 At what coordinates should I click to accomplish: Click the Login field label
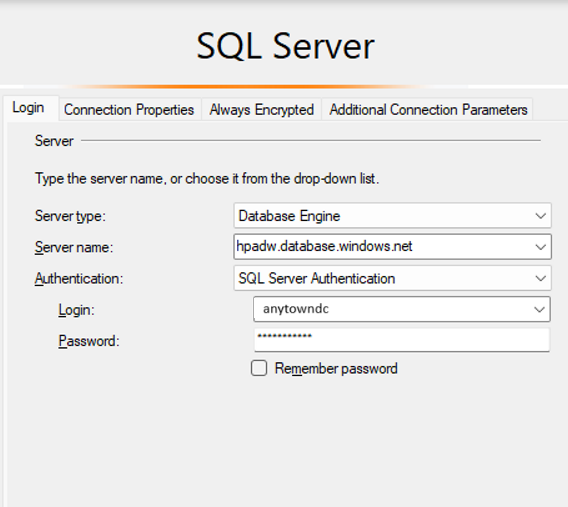[x=76, y=310]
